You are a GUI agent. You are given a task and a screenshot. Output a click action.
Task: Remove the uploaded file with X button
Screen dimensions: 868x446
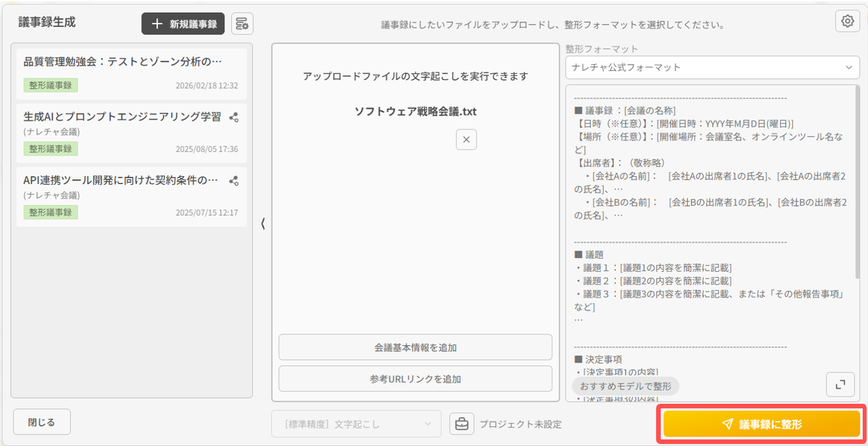pos(466,139)
